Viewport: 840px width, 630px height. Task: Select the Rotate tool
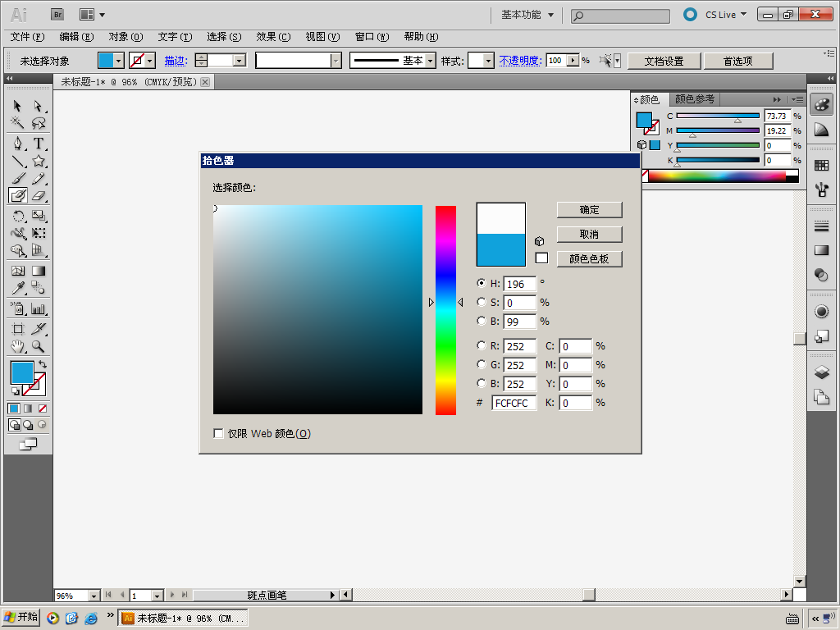[17, 217]
